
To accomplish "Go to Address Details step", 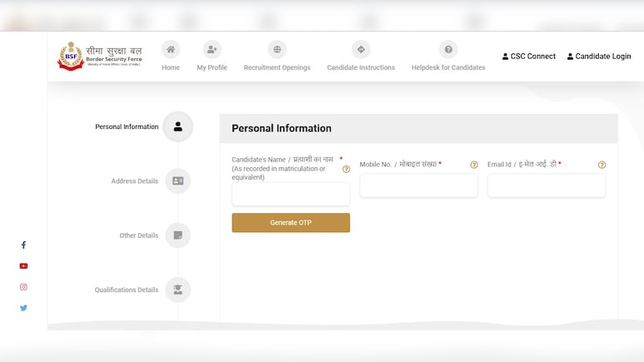I will point(177,181).
